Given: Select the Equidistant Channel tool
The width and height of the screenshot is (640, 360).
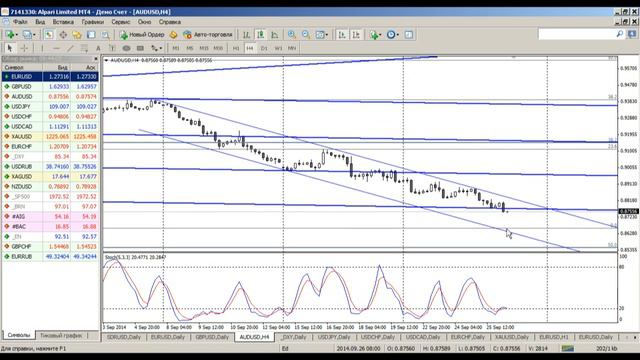Looking at the screenshot, I should [x=84, y=48].
